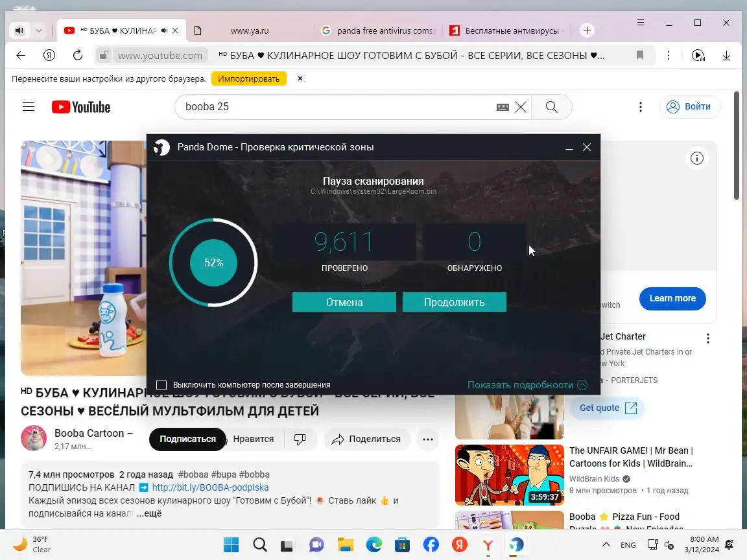Open the on-screen keyboard icon
Screen dimensions: 747x560
(503, 107)
